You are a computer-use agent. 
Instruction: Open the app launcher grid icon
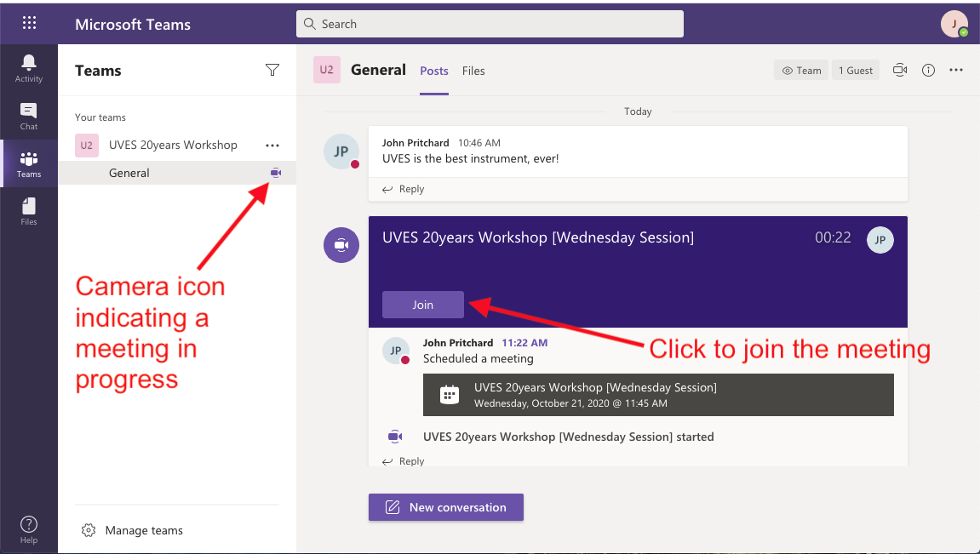pos(29,23)
